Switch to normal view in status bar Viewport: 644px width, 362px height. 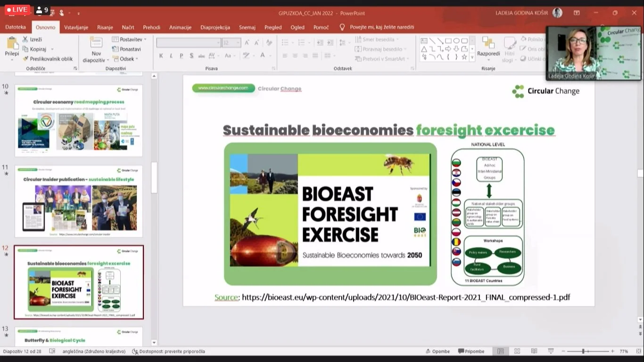click(501, 351)
